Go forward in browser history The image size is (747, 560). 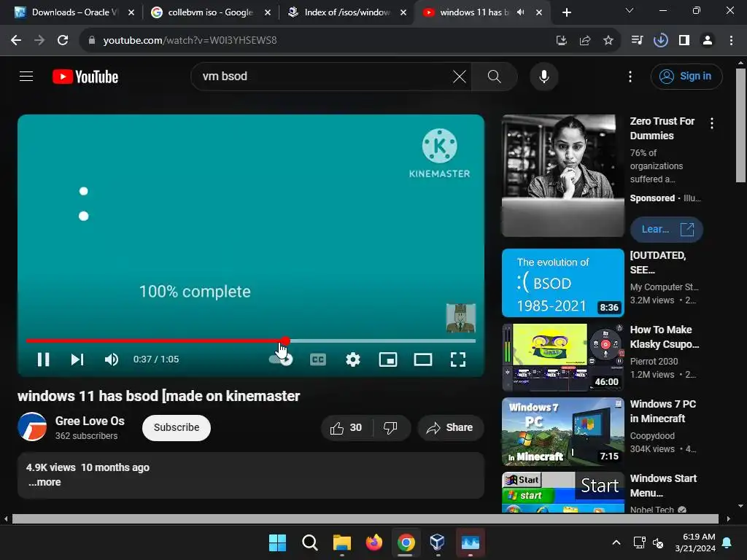(39, 41)
